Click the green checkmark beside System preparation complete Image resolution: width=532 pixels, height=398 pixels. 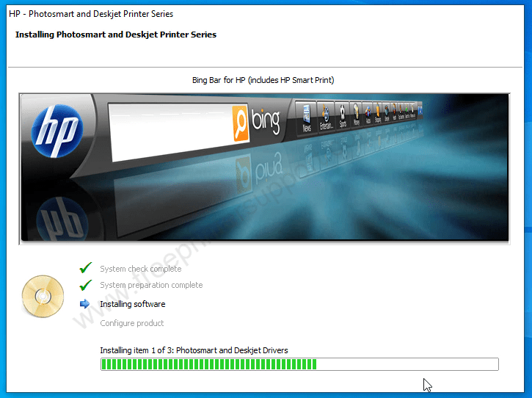pyautogui.click(x=86, y=285)
